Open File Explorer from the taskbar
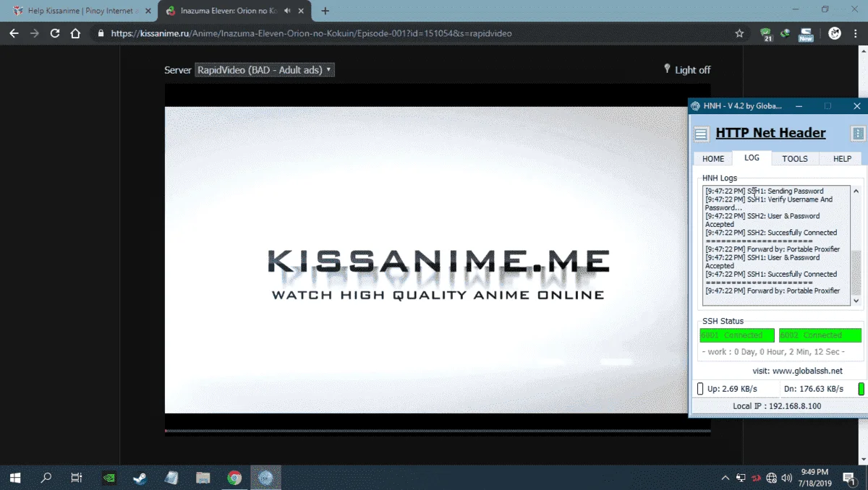The image size is (868, 490). click(x=203, y=478)
